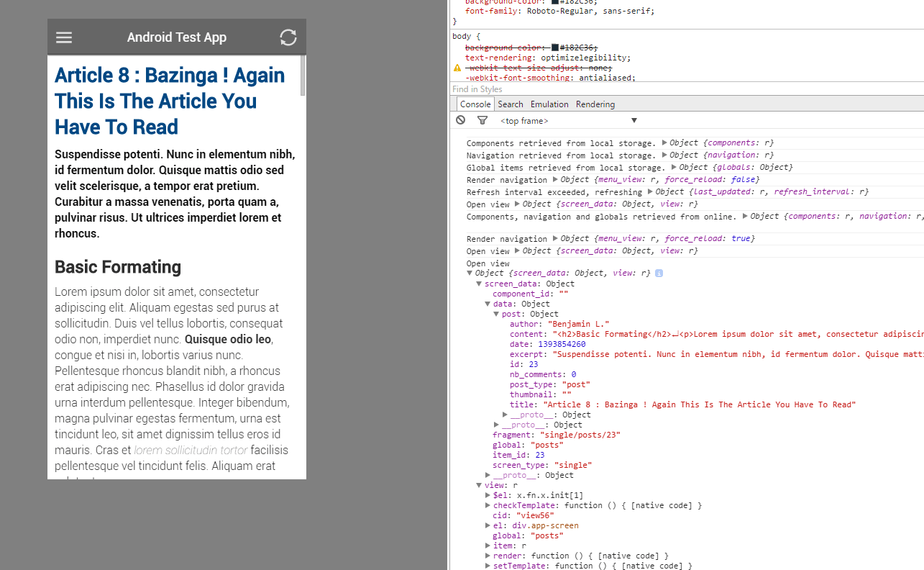Expand the Object with force_reload: false

[x=555, y=180]
